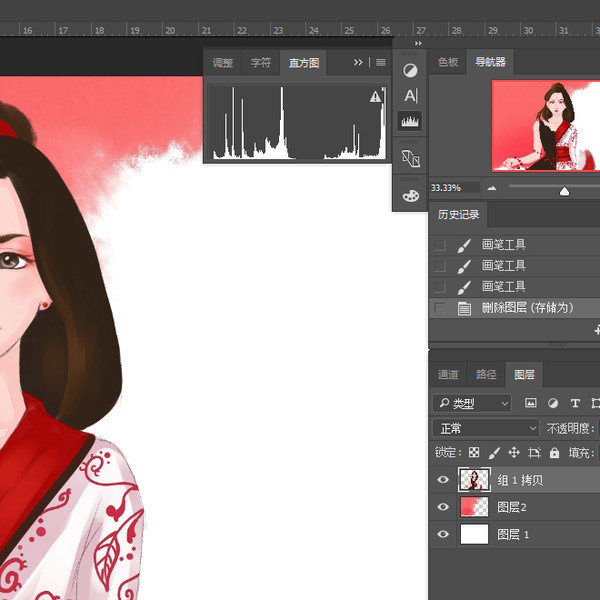600x600 pixels.
Task: Switch to the 色板 tab
Action: tap(448, 62)
